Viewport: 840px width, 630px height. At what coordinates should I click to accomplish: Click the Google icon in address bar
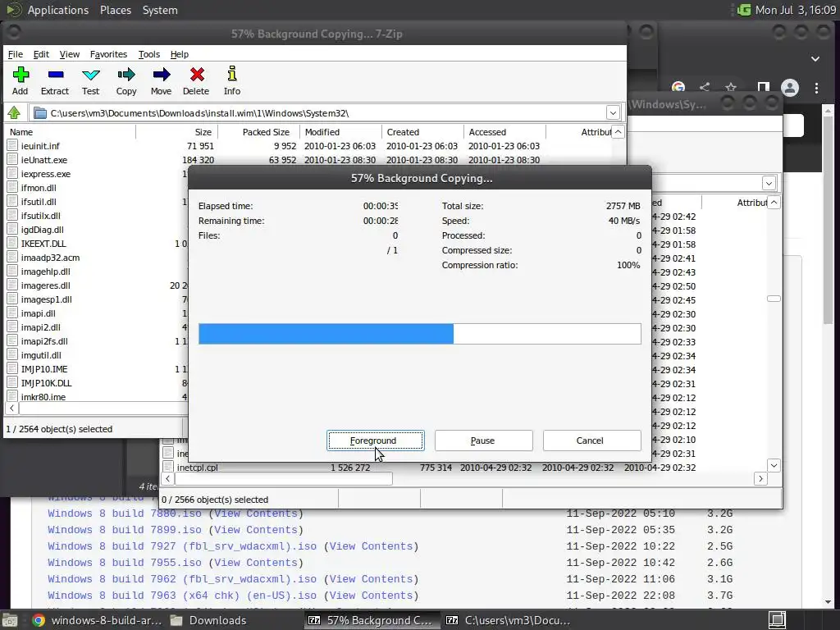(x=678, y=87)
